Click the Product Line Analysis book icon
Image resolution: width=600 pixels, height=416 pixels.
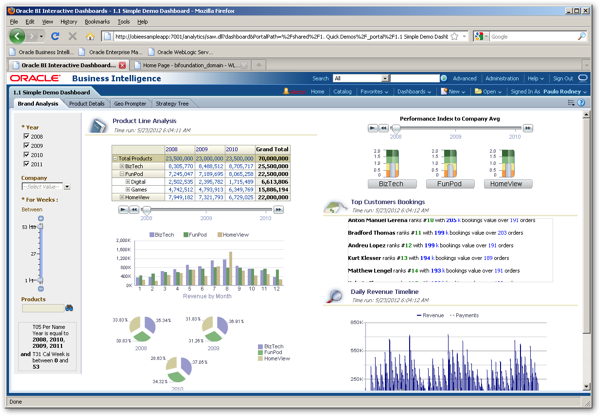[98, 126]
